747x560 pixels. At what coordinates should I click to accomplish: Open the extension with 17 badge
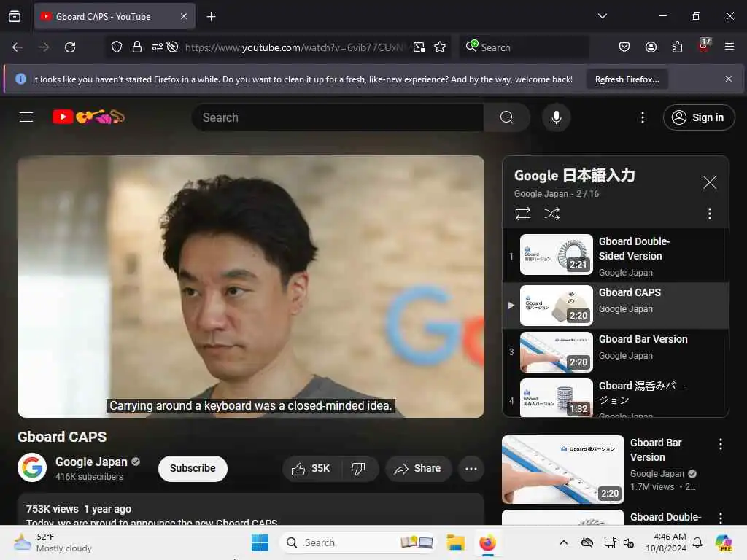(x=704, y=46)
